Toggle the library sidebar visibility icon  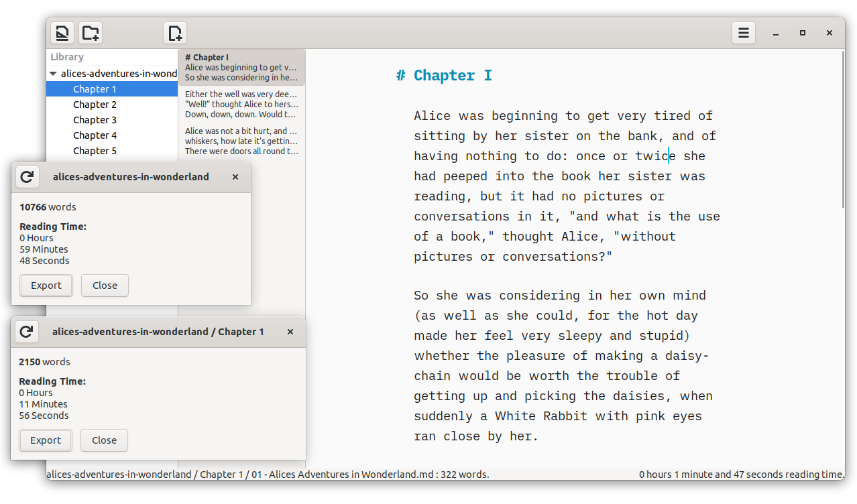pos(62,32)
